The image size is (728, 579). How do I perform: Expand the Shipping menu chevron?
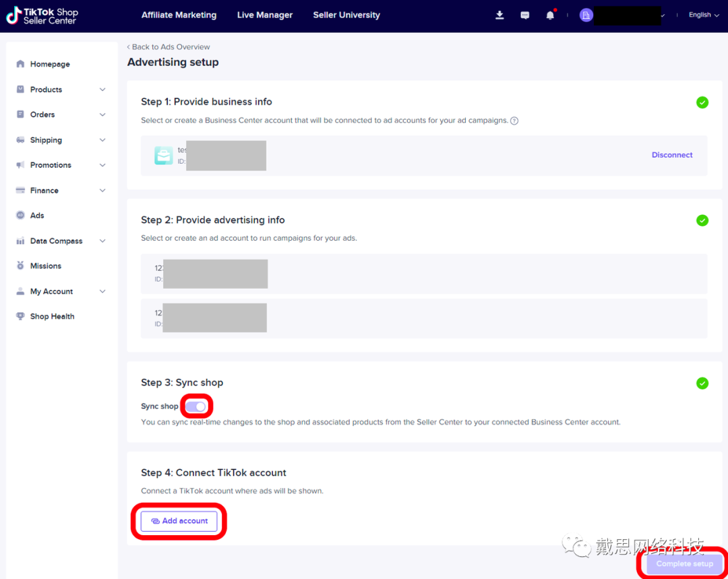(102, 140)
